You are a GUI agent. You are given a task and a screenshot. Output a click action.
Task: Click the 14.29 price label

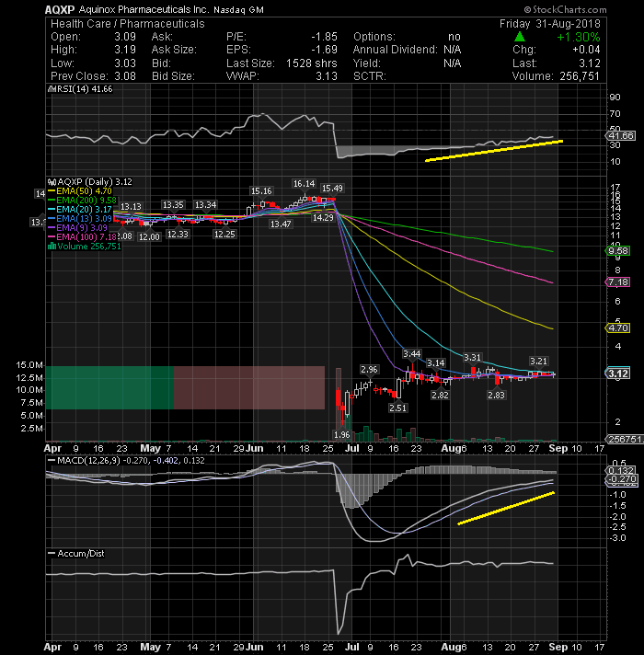point(323,218)
